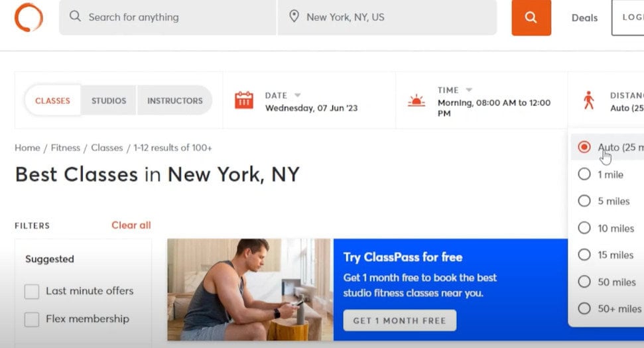The image size is (644, 348).
Task: Switch to the Instructors tab
Action: coord(175,101)
